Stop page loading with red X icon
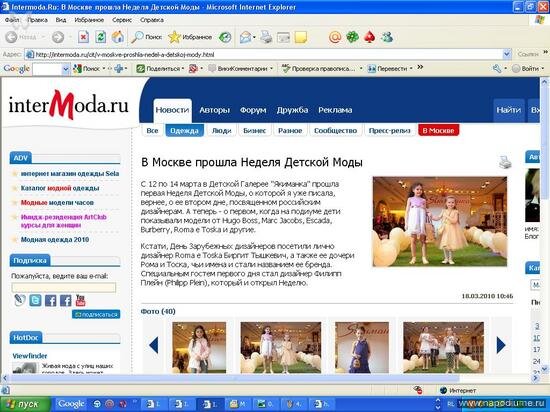The image size is (550, 412). click(x=83, y=37)
